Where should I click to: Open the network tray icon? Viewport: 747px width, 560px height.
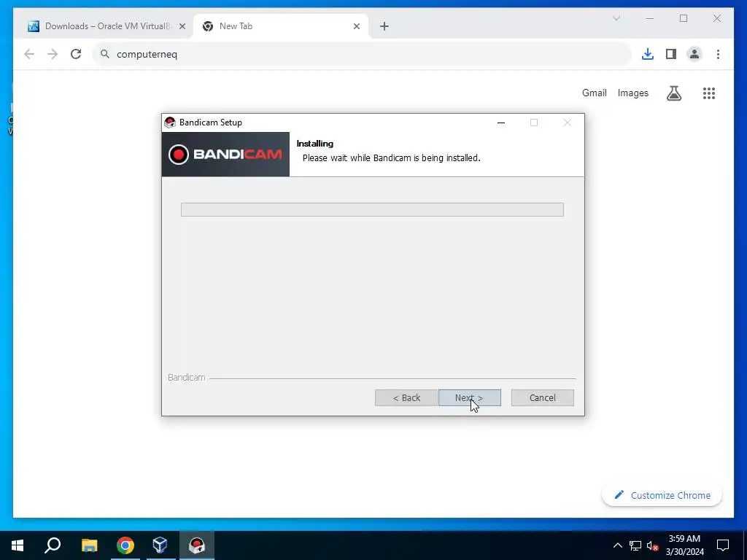(x=635, y=545)
